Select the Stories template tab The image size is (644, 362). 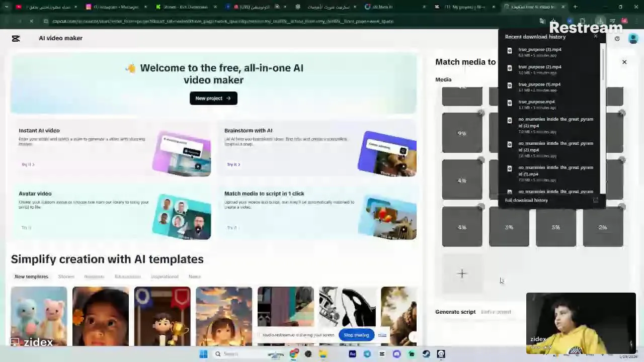66,277
